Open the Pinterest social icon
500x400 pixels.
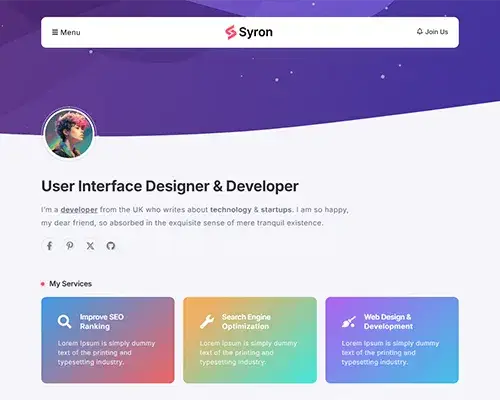70,246
